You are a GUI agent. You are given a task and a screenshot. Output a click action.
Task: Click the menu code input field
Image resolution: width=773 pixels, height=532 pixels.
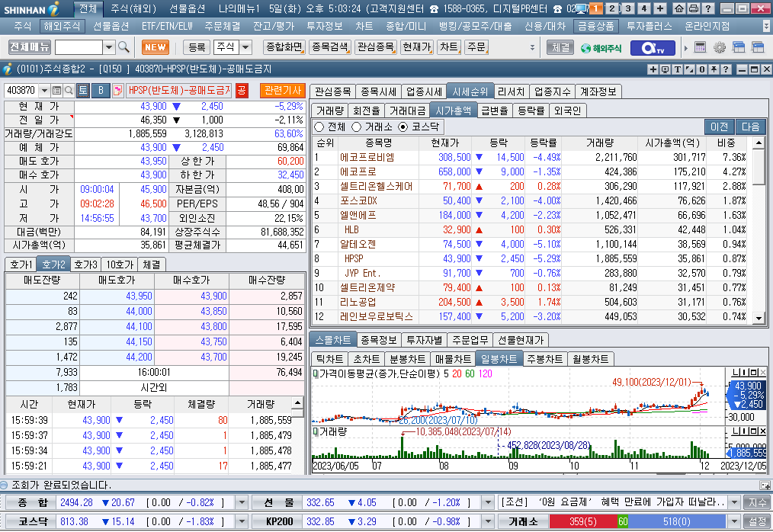pos(79,47)
